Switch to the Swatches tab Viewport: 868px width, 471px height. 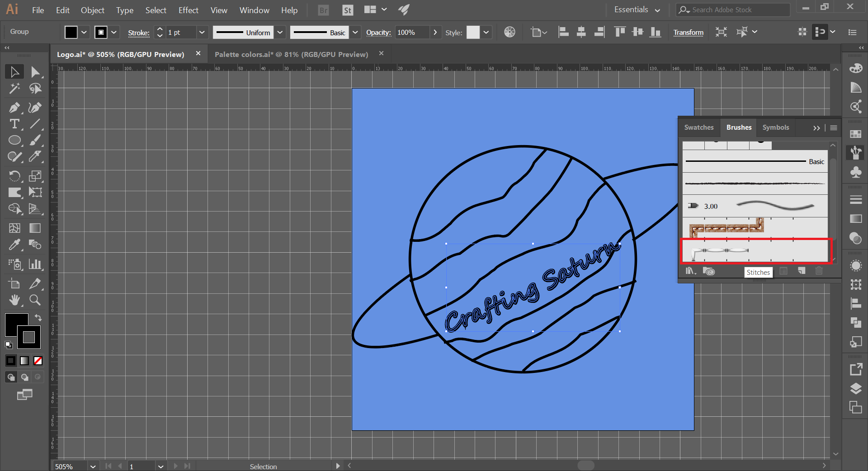point(698,127)
